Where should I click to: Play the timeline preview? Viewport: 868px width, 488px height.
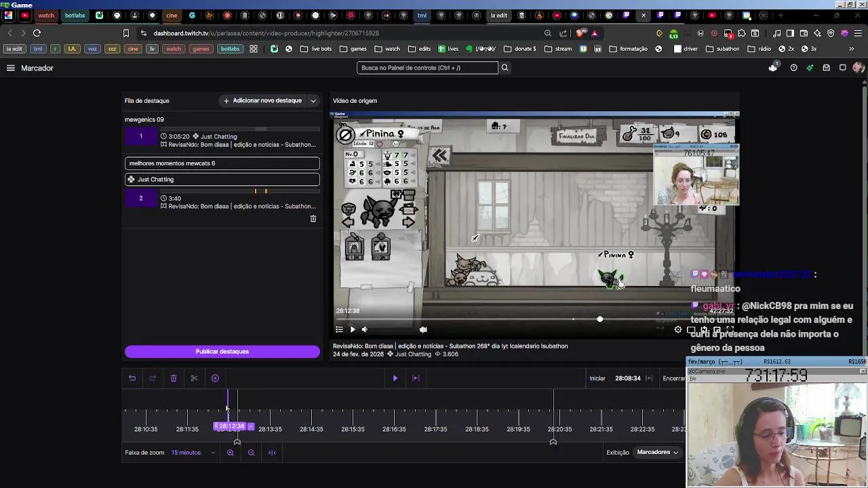click(395, 378)
